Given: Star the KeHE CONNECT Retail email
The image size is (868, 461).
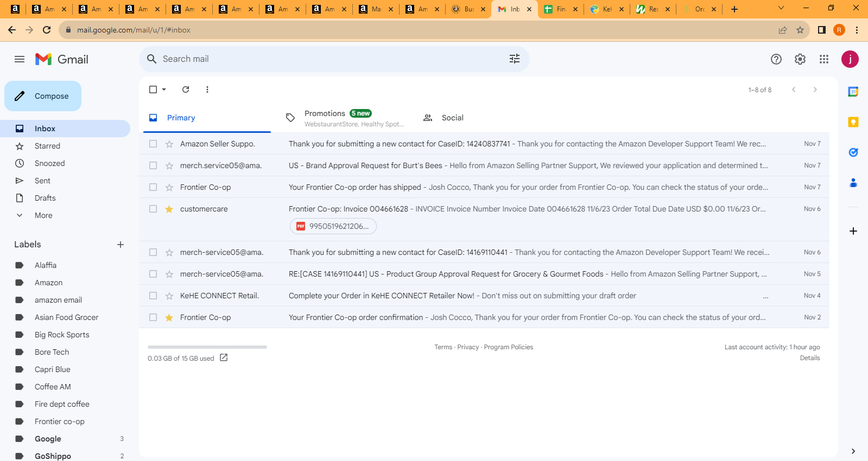Looking at the screenshot, I should 169,296.
